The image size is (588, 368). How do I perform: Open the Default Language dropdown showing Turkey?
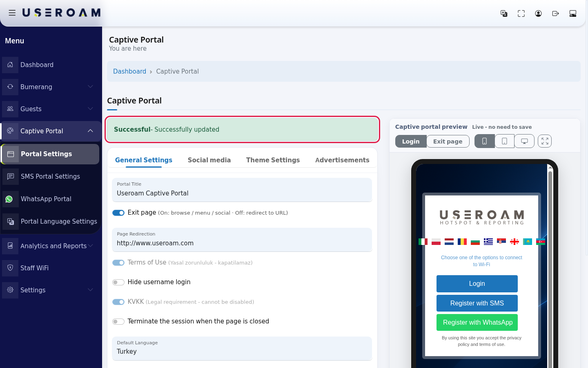pyautogui.click(x=242, y=348)
